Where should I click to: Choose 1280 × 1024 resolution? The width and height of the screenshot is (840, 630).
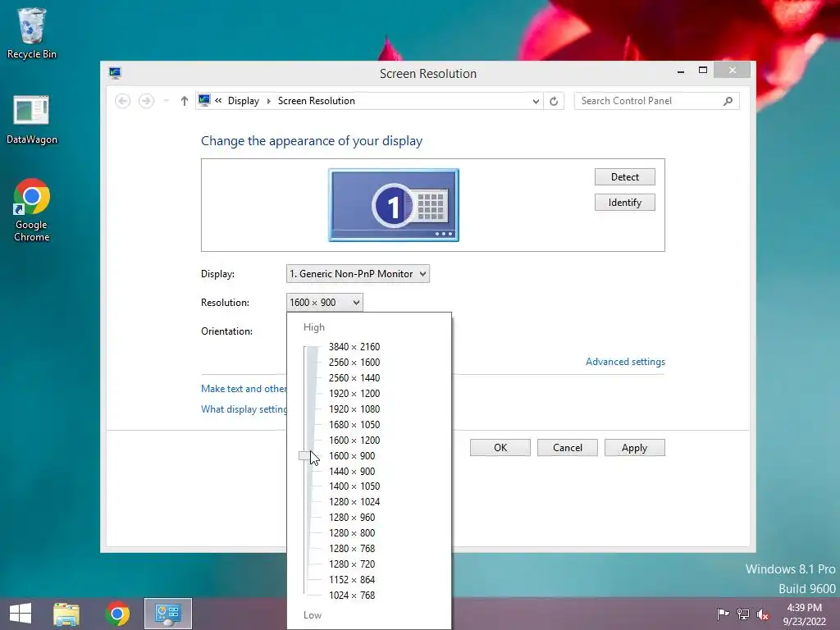tap(354, 501)
